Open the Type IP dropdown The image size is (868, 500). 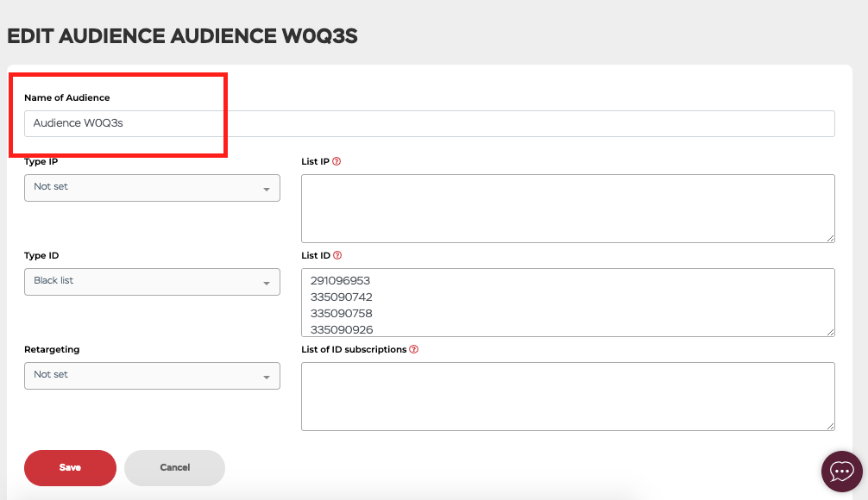(152, 188)
